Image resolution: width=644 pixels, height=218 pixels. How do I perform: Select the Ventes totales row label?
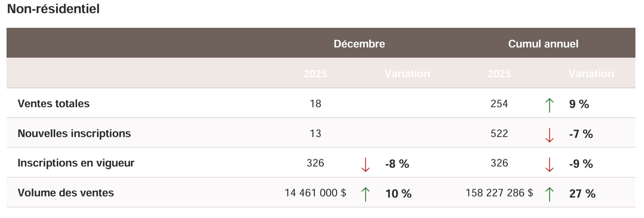[54, 103]
